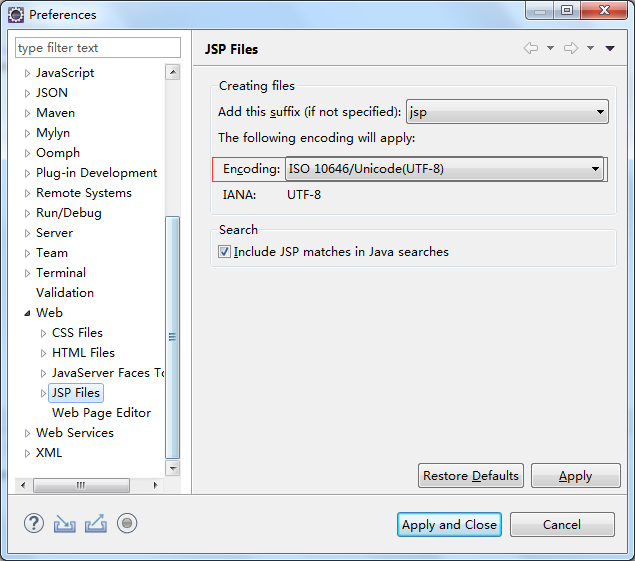The width and height of the screenshot is (635, 561).
Task: Expand the HTML Files node
Action: coord(43,353)
